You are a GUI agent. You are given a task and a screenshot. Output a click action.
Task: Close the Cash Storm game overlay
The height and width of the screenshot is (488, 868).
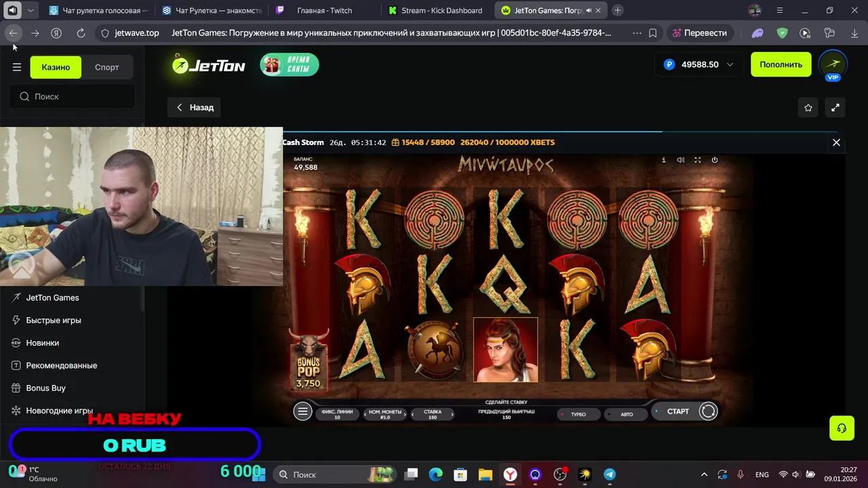836,142
